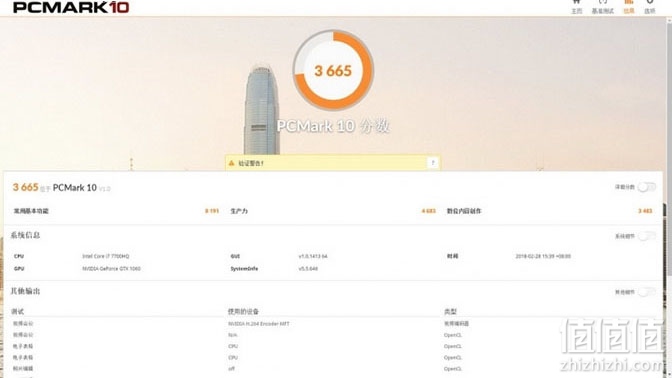Screen dimensions: 672x378
Task: Click the Intel Core i7 7700HQ text
Action: tap(105, 256)
